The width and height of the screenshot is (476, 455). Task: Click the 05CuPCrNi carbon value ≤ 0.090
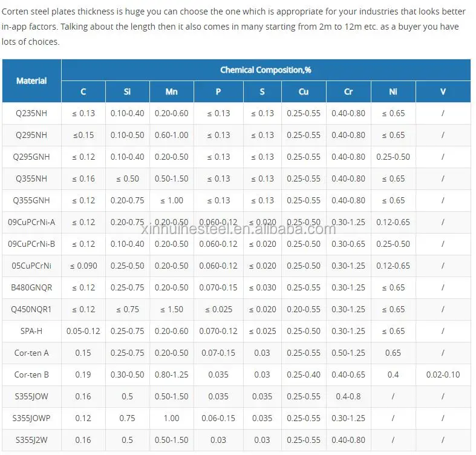point(83,266)
